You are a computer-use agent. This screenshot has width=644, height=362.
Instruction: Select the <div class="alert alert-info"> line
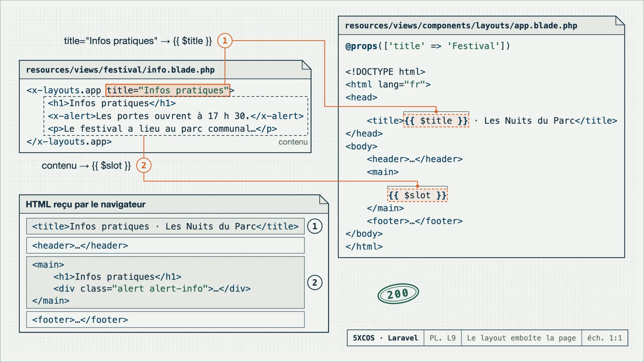tap(152, 289)
